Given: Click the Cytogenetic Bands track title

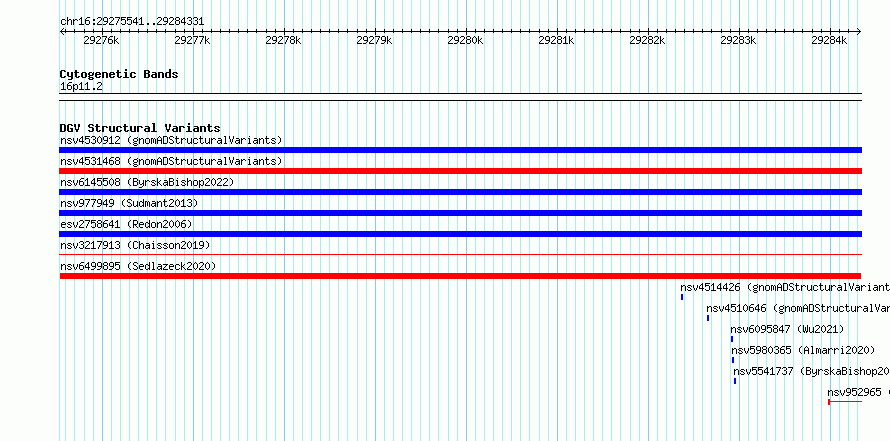Looking at the screenshot, I should click(119, 74).
